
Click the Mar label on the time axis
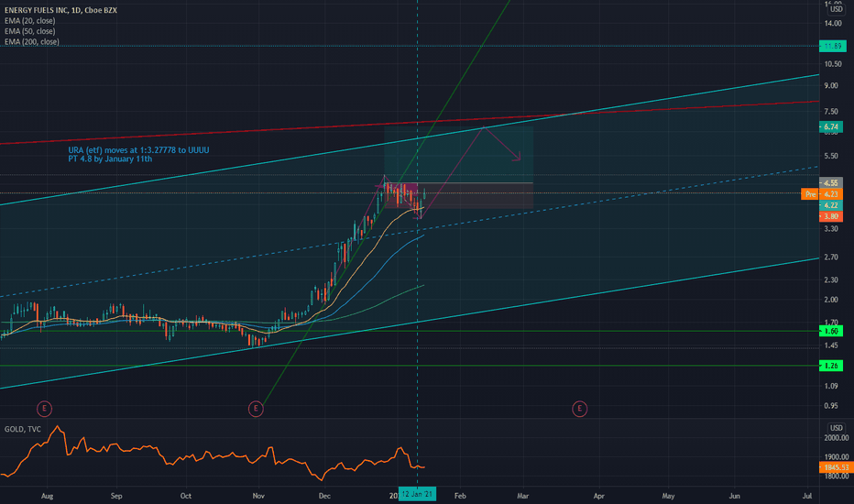[x=523, y=496]
